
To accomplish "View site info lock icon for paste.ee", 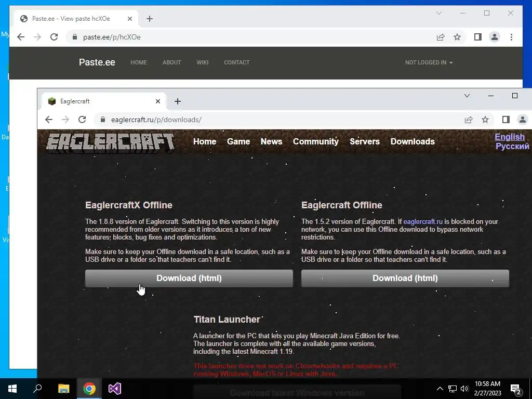I will click(75, 37).
